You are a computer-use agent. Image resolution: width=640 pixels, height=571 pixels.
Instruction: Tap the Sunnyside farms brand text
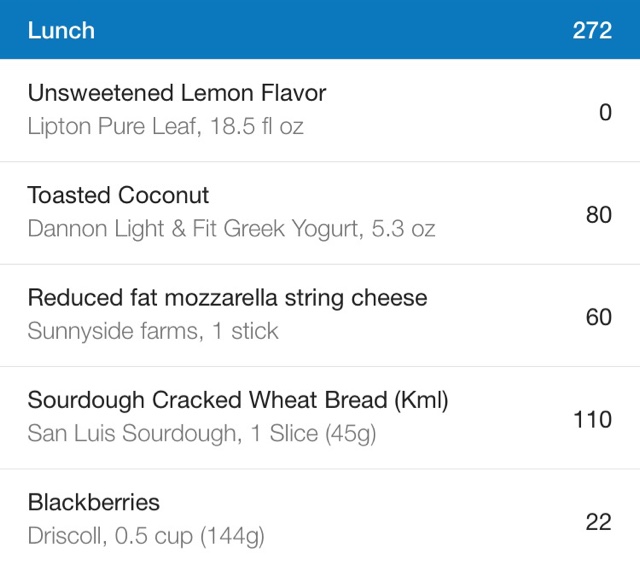click(x=112, y=330)
